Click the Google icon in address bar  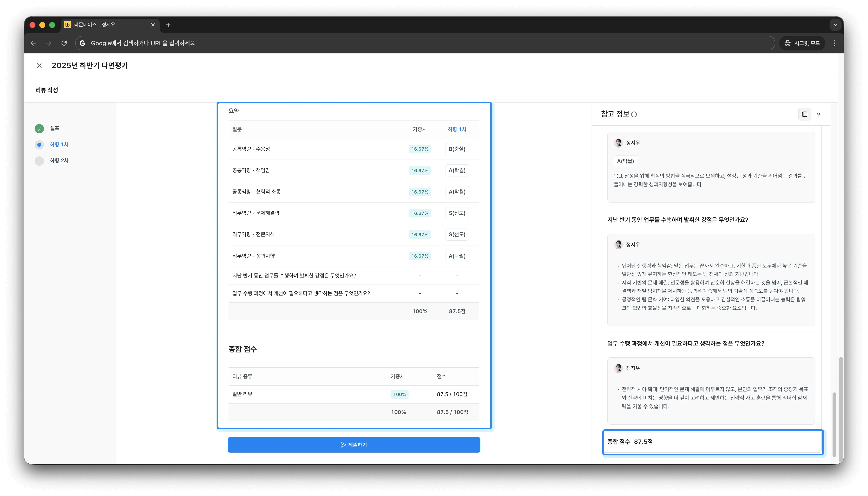(x=82, y=43)
